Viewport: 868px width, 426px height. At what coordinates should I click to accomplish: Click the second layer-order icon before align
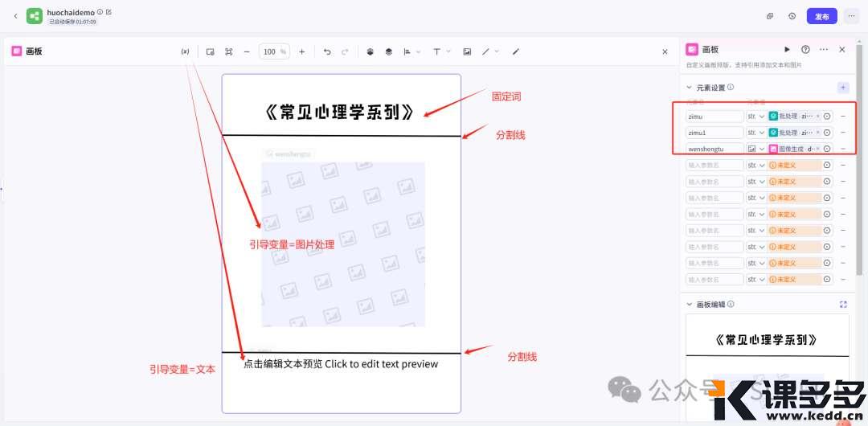pos(389,51)
